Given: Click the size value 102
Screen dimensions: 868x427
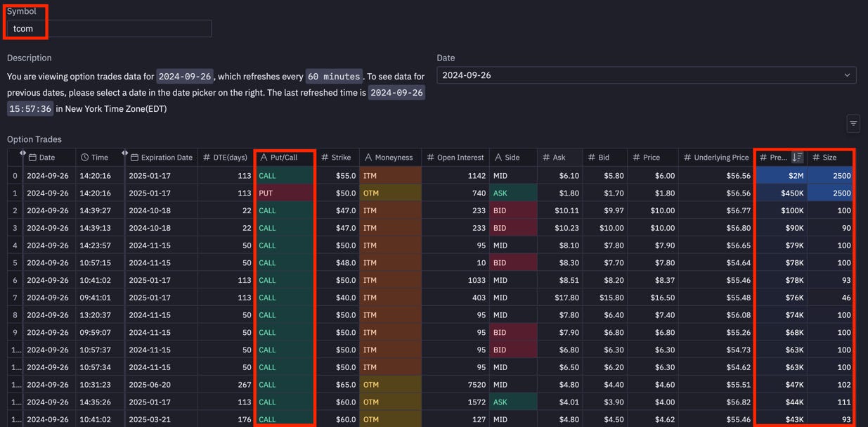Looking at the screenshot, I should click(830, 385).
